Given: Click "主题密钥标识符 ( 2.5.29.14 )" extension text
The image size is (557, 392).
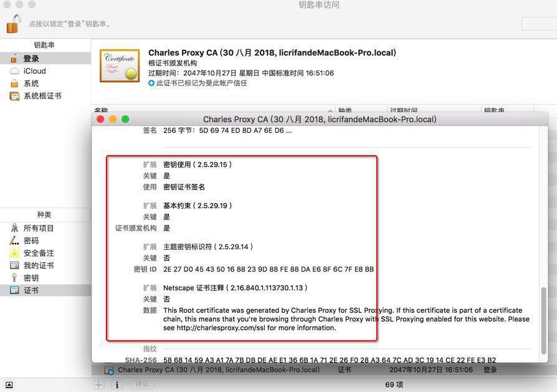Looking at the screenshot, I should (x=208, y=247).
